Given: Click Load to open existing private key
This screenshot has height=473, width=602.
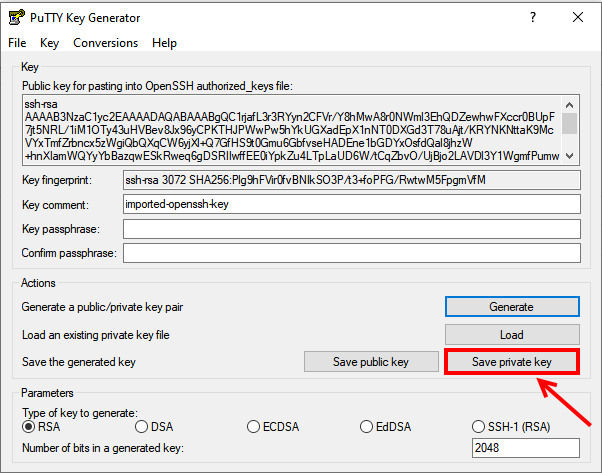Looking at the screenshot, I should (x=511, y=335).
